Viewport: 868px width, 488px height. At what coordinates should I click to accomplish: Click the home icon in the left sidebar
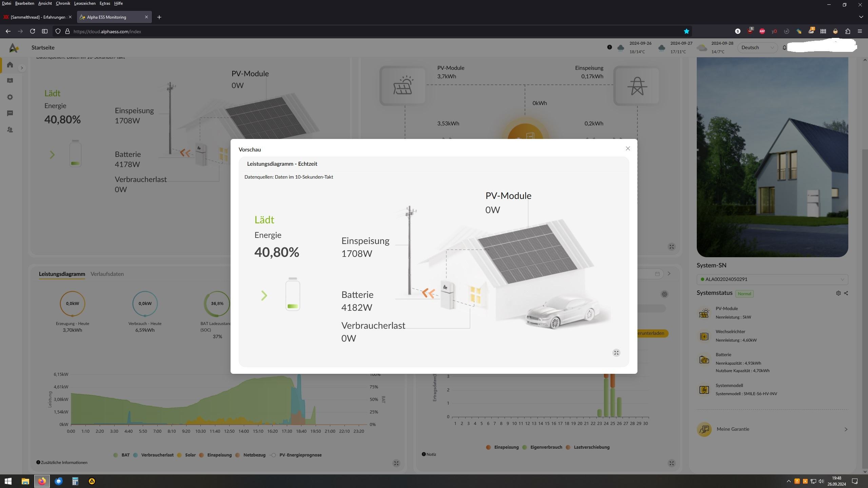10,65
